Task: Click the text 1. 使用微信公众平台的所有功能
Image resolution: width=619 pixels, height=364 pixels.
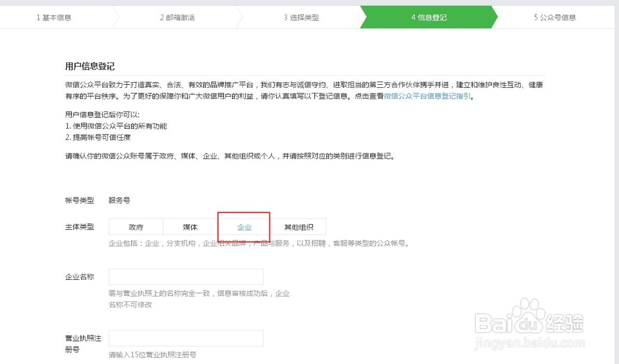Action: (116, 126)
